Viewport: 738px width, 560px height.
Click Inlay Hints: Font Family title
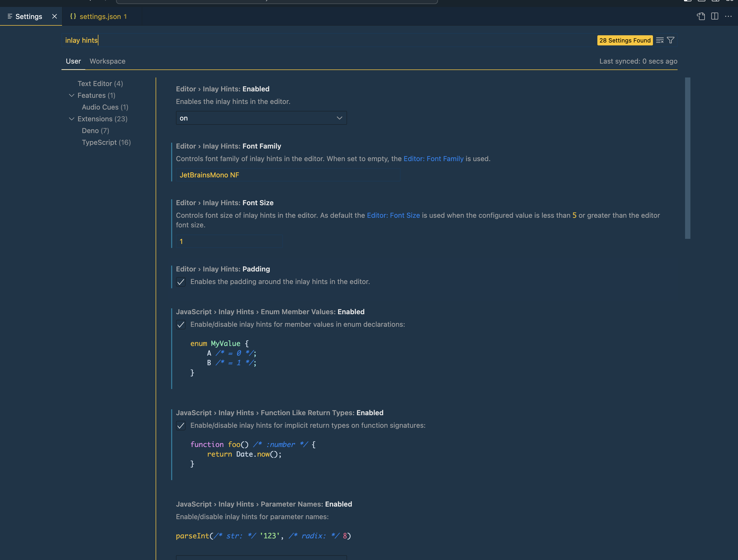click(x=229, y=146)
